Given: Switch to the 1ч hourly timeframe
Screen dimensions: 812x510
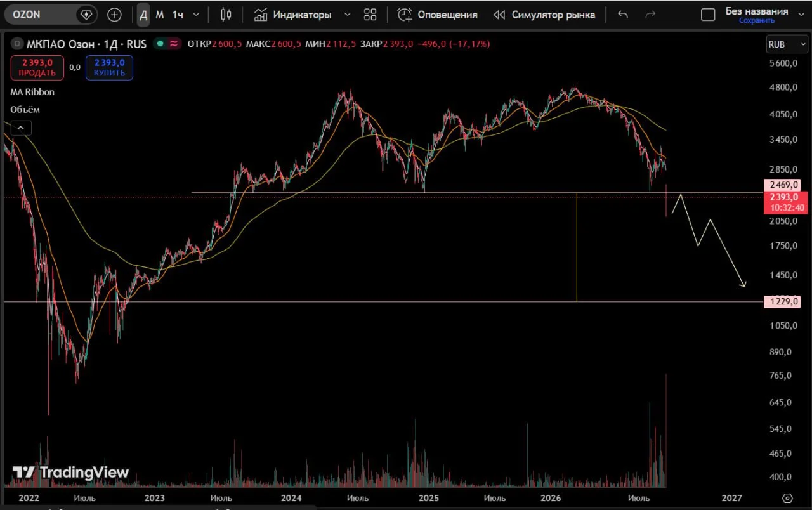Looking at the screenshot, I should tap(178, 15).
